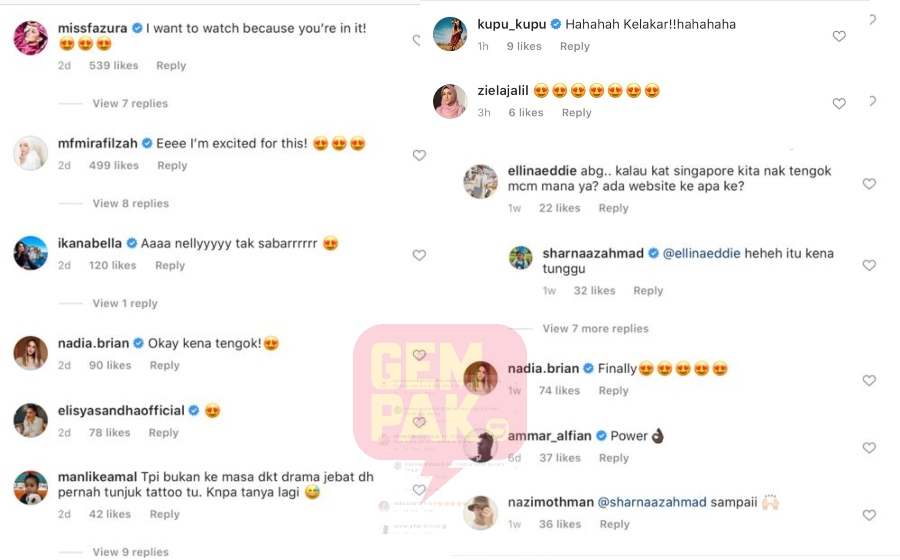Like kupu_kupu's comment with heart icon
Image resolution: width=900 pixels, height=560 pixels.
(839, 36)
